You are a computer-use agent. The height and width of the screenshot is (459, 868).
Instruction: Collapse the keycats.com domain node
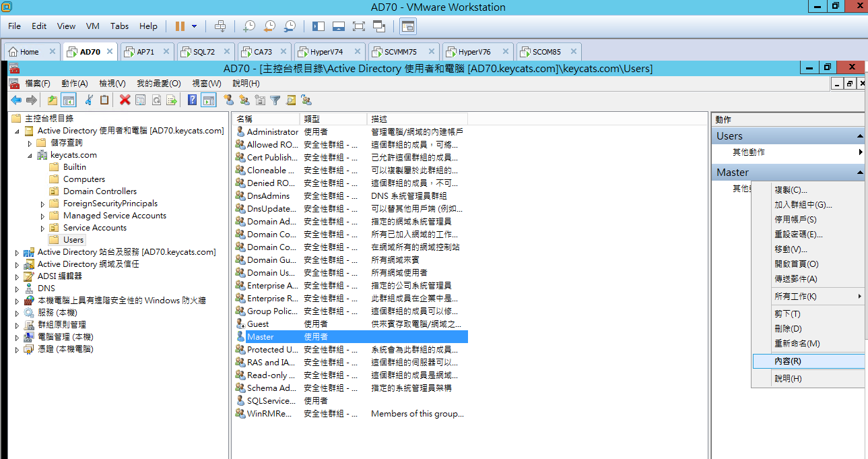pyautogui.click(x=30, y=155)
